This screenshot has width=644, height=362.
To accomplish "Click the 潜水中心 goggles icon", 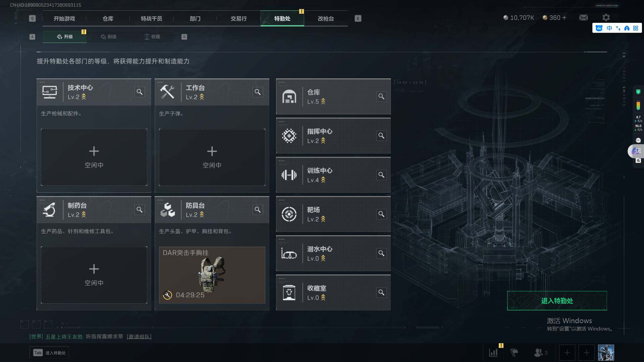I will pyautogui.click(x=289, y=254).
